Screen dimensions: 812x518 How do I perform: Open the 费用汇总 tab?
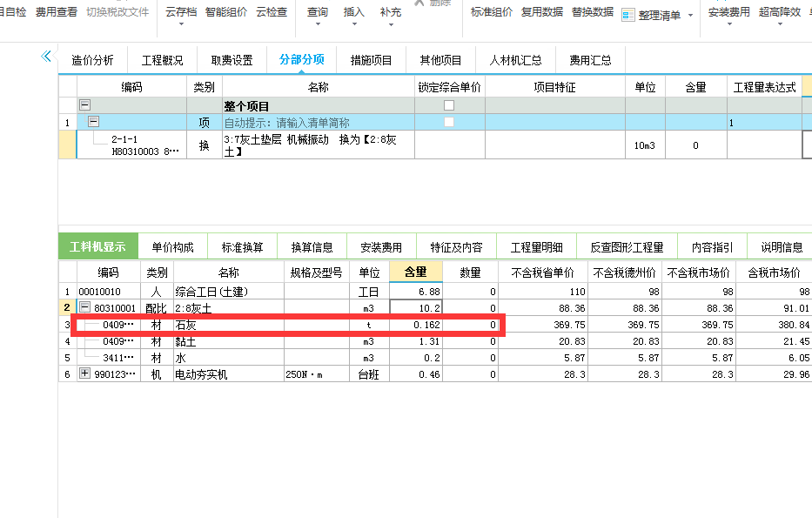coord(590,60)
